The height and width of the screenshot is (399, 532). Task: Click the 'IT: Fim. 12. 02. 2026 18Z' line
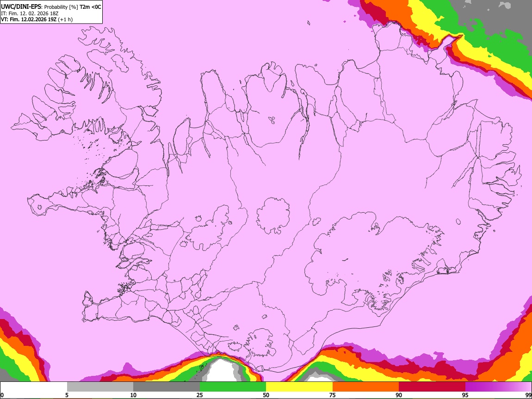click(x=30, y=13)
